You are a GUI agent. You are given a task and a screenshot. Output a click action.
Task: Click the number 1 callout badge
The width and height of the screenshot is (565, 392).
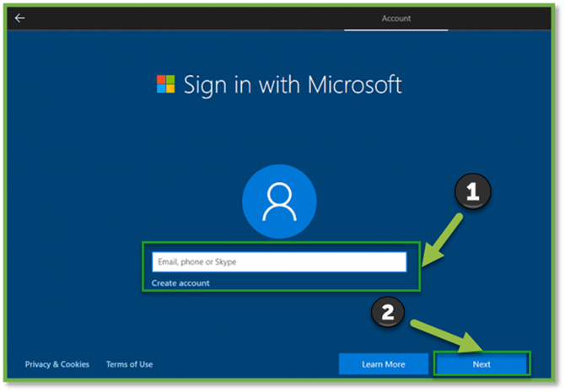[x=472, y=193]
